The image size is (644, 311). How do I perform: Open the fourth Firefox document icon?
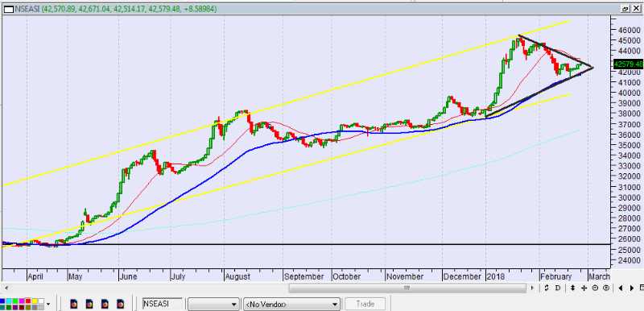[120, 305]
